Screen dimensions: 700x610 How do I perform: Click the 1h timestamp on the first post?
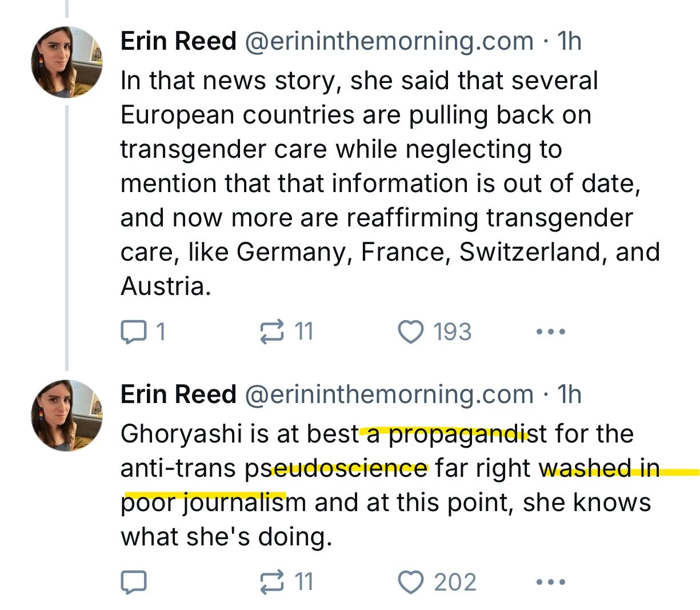point(569,41)
